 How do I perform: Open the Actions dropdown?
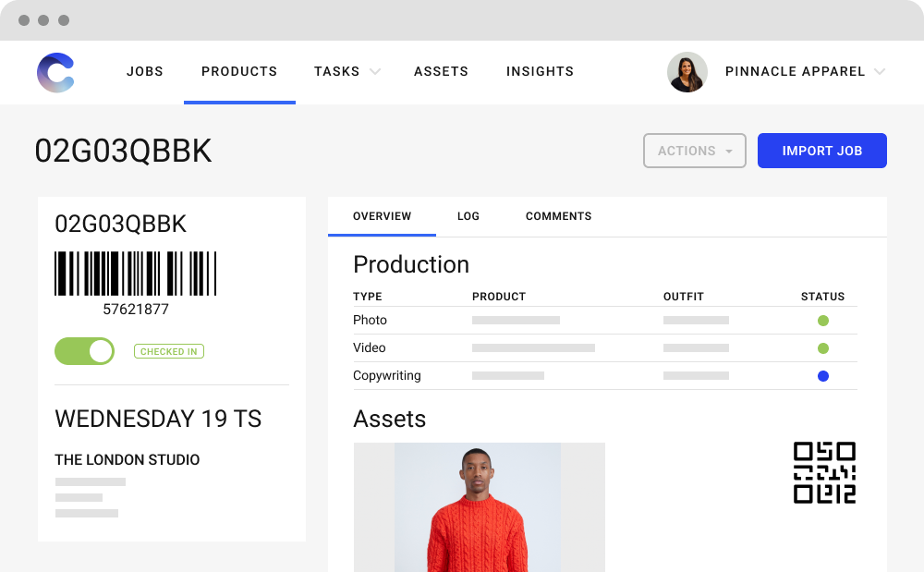[x=694, y=151]
